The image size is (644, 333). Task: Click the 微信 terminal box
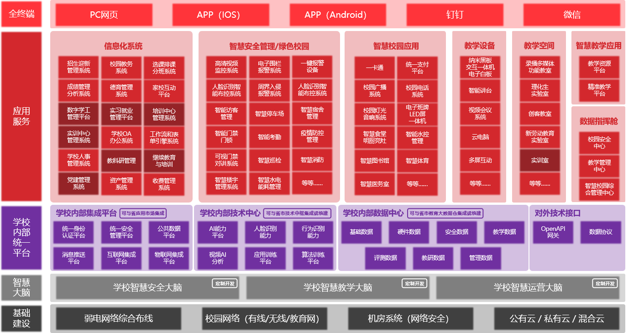point(572,15)
